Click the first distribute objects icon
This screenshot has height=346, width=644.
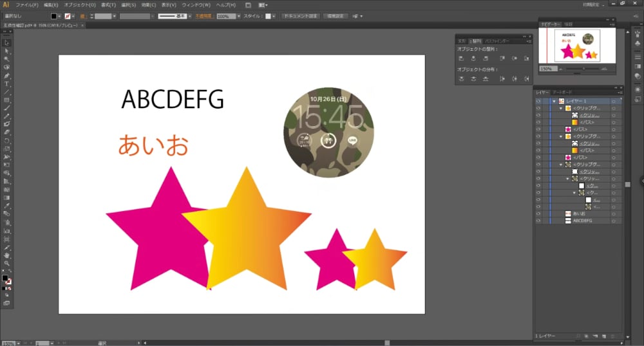coord(461,78)
